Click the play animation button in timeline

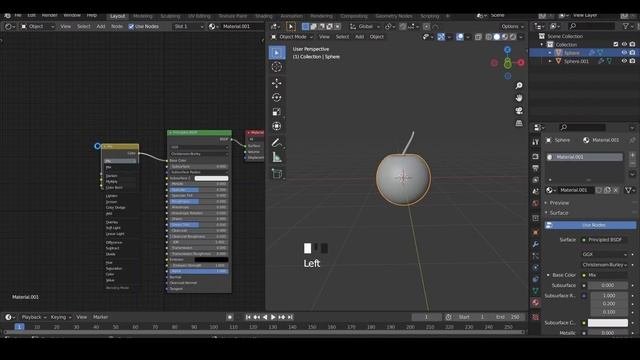[x=273, y=317]
